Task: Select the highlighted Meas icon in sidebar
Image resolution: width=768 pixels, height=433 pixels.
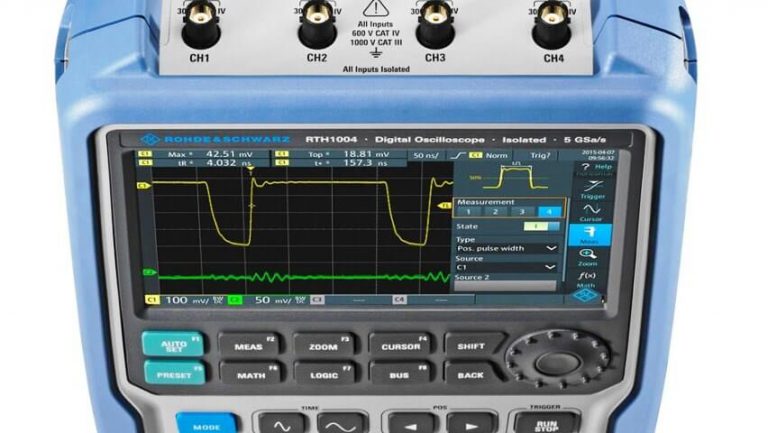Action: 590,235
